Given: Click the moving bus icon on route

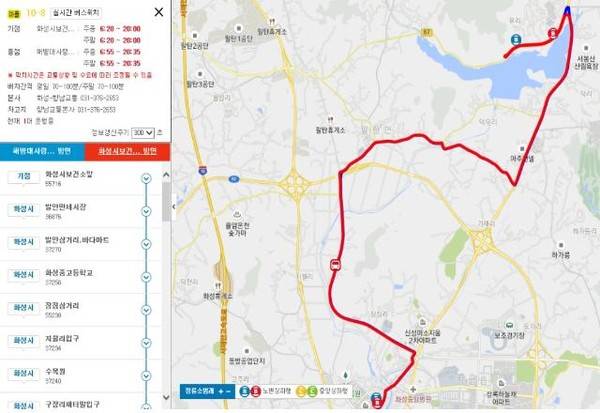Looking at the screenshot, I should tap(336, 265).
